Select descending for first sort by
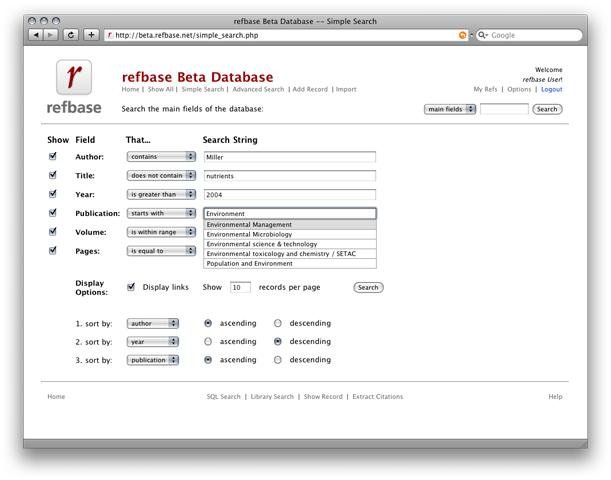 (277, 323)
